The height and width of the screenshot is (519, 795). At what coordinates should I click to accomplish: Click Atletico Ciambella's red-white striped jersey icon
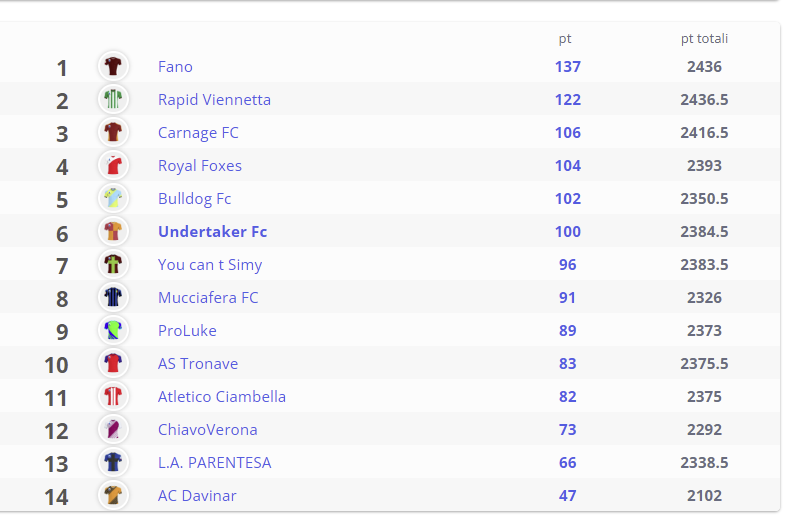coord(113,396)
